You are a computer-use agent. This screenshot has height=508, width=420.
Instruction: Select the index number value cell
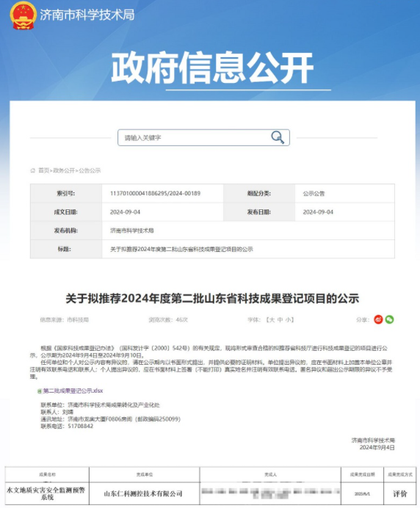pos(163,193)
